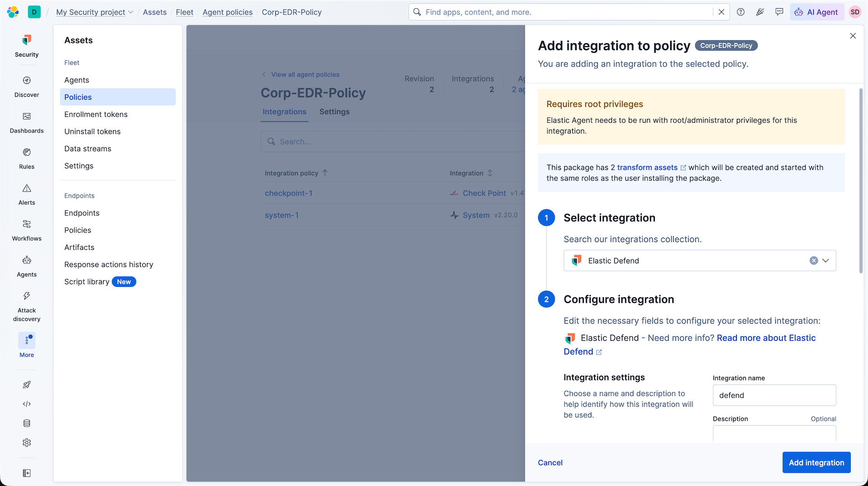868x486 pixels.
Task: Open the help icon in the header
Action: click(x=741, y=12)
